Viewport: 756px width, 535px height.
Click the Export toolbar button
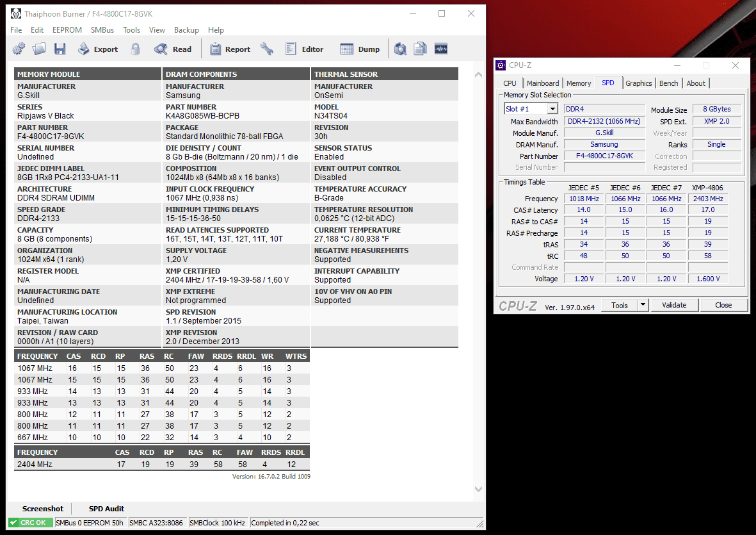98,49
